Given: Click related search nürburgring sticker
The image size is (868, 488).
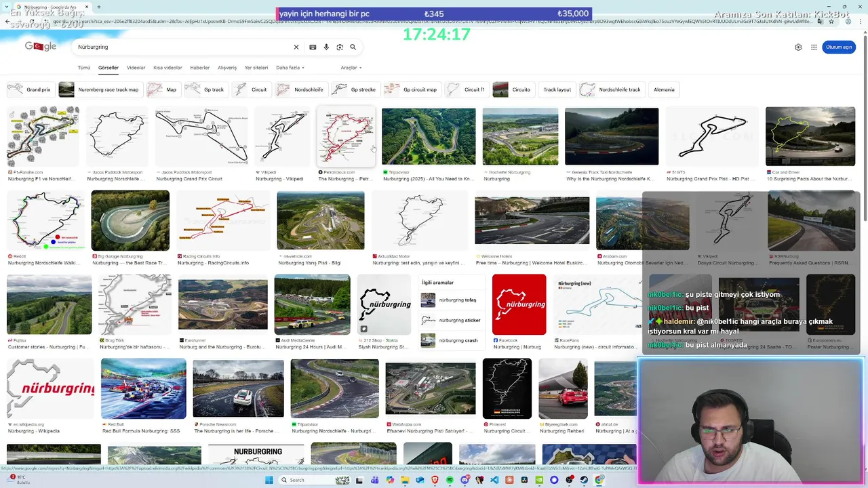Looking at the screenshot, I should point(450,320).
